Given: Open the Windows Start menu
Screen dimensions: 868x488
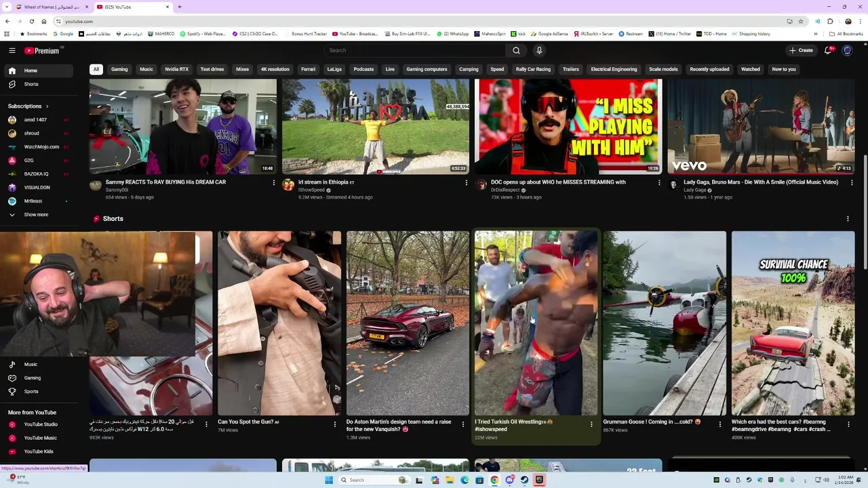Looking at the screenshot, I should 329,480.
